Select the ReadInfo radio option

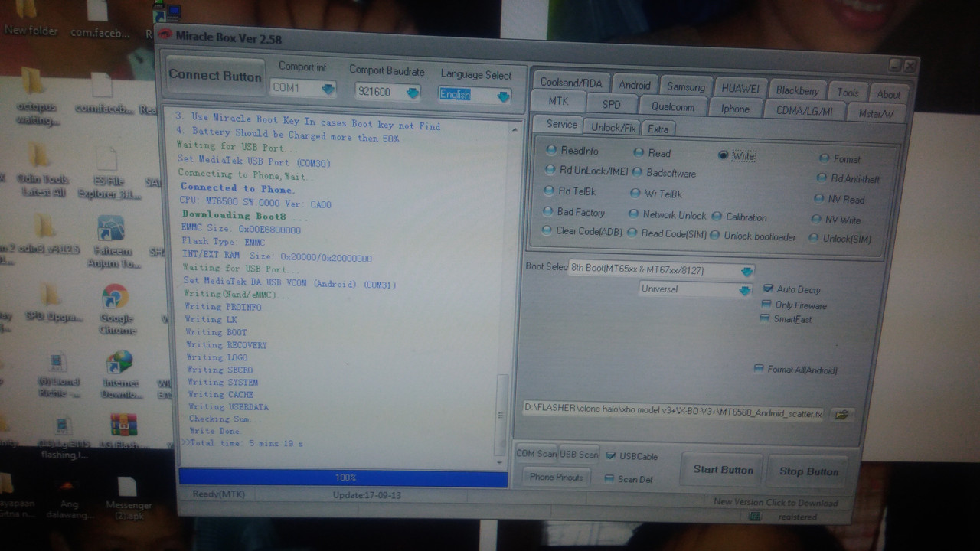[573, 151]
